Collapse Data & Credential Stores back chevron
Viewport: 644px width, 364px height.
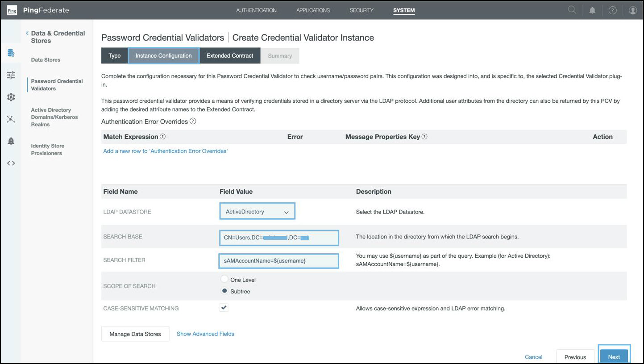pos(27,33)
